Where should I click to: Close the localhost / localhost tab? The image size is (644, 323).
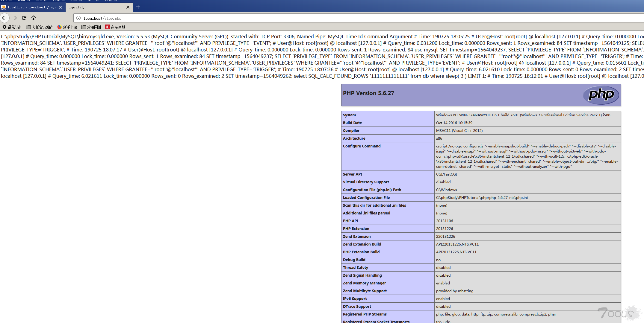pos(61,7)
